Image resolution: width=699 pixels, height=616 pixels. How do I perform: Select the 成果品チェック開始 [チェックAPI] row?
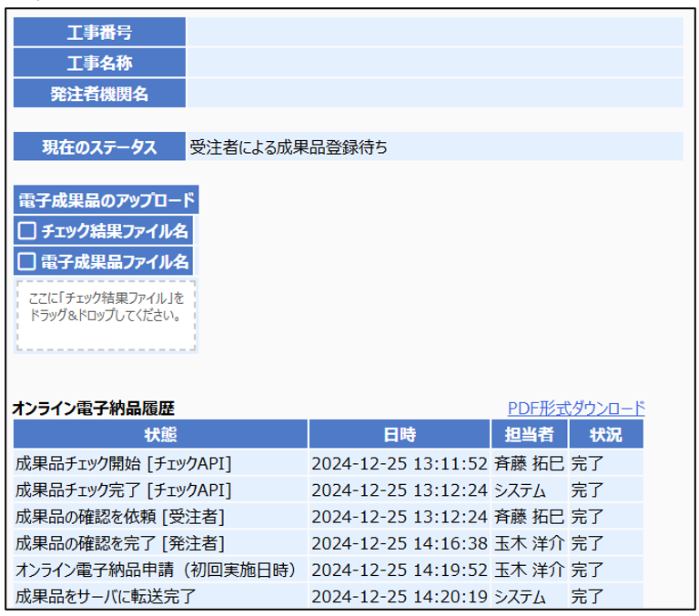124,463
